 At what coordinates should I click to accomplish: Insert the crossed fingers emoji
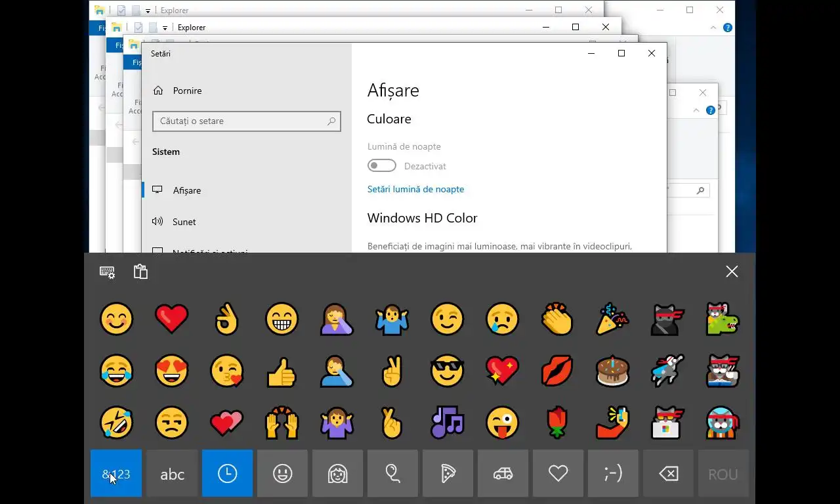tap(392, 422)
